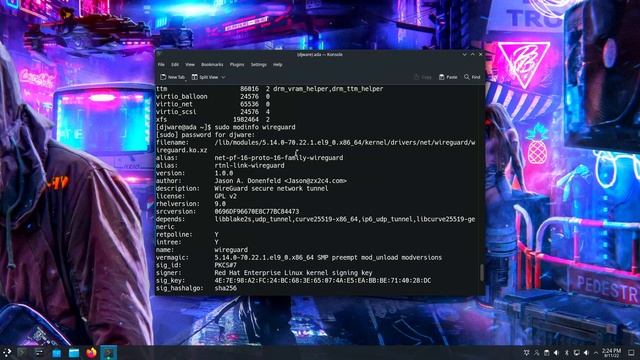The image size is (640, 360).
Task: Maximize the Konsole window
Action: [472, 54]
